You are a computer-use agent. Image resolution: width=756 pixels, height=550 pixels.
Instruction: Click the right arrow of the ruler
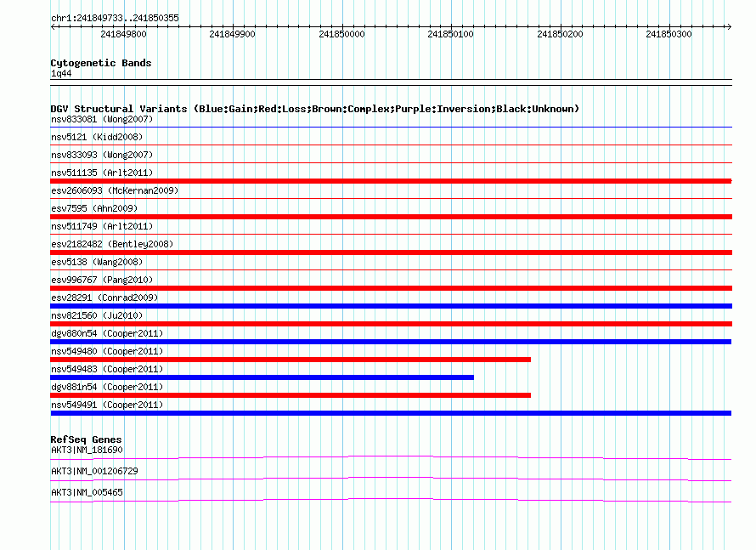[x=729, y=26]
